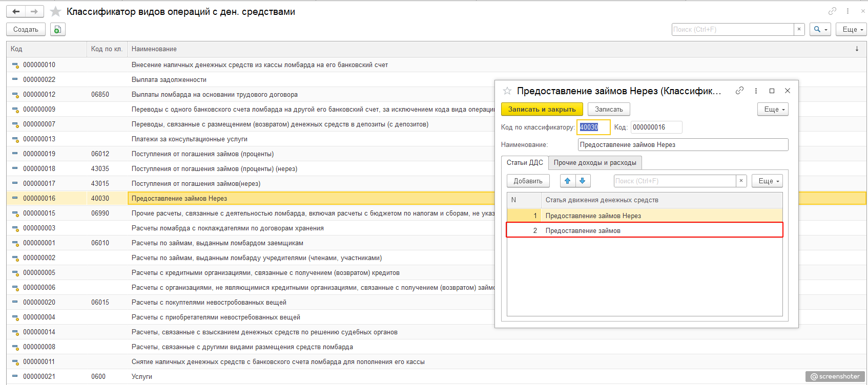Maximize the classifier dialog
868x385 pixels.
(x=772, y=91)
